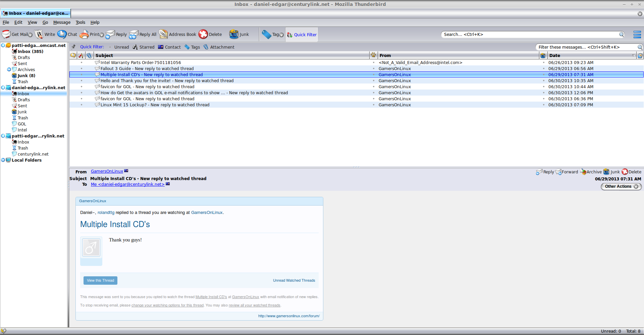Click the View this Thread button
Screen dimensions: 644x335
point(100,280)
